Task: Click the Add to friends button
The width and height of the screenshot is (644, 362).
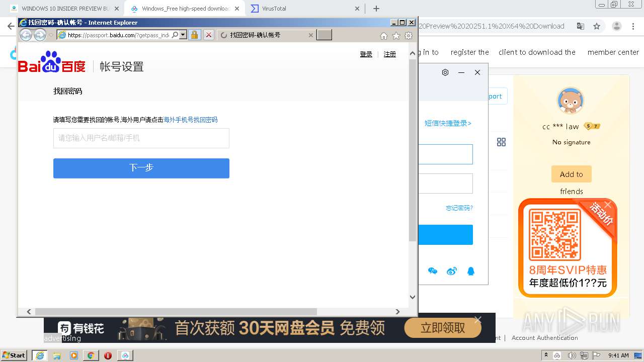Action: click(x=571, y=174)
